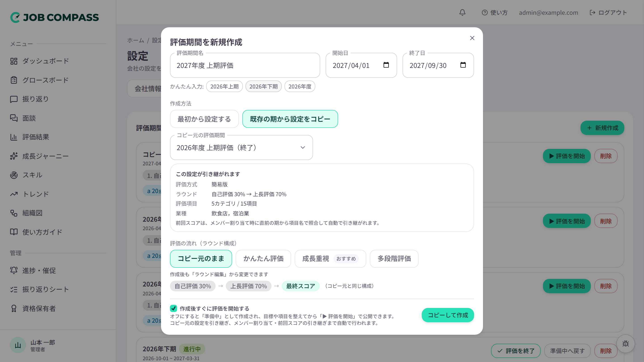The width and height of the screenshot is (644, 362).
Task: Click the bug report icon at bottom right
Action: [625, 343]
